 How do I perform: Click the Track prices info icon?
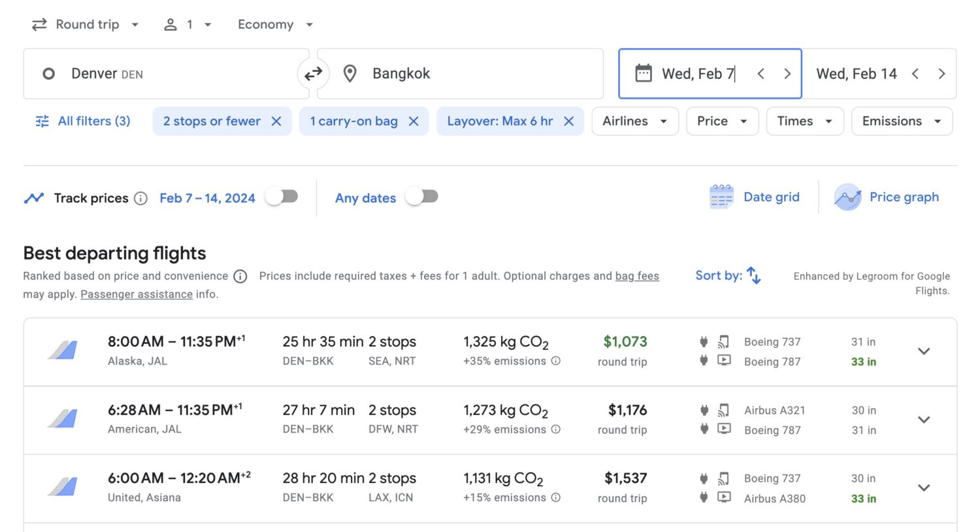[140, 198]
